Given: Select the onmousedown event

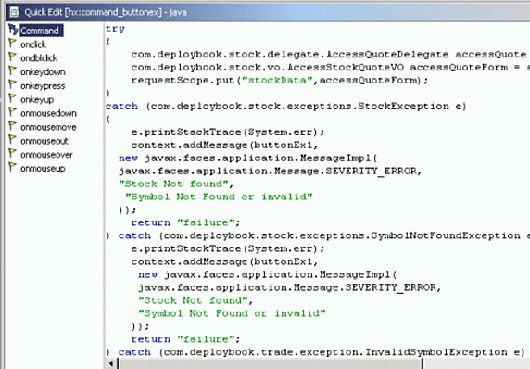Looking at the screenshot, I should (48, 113).
